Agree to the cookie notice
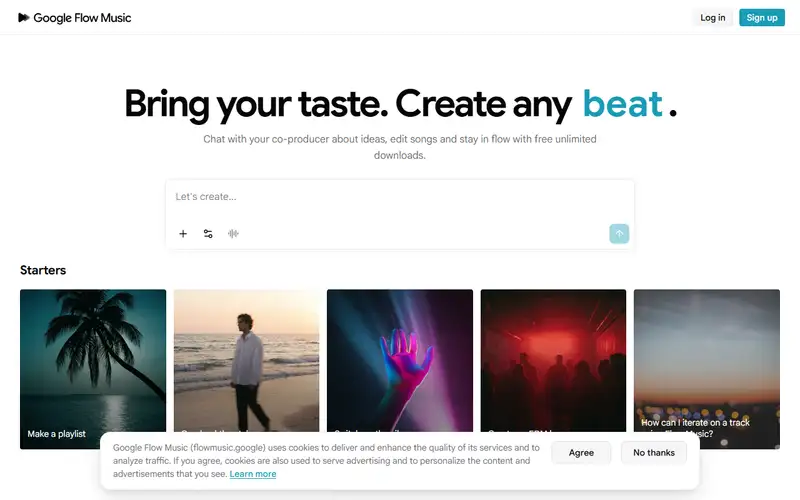The height and width of the screenshot is (500, 800). 581,453
